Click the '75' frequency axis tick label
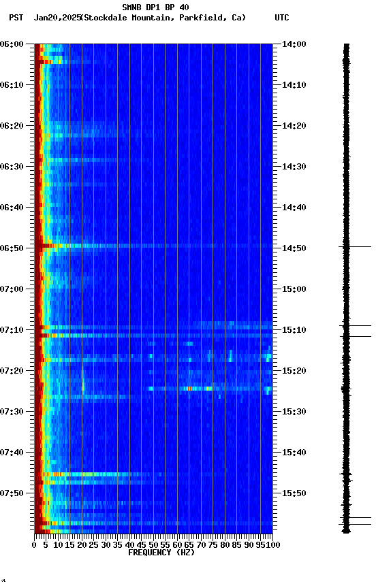Viewport: 376px width, 588px height. [213, 545]
